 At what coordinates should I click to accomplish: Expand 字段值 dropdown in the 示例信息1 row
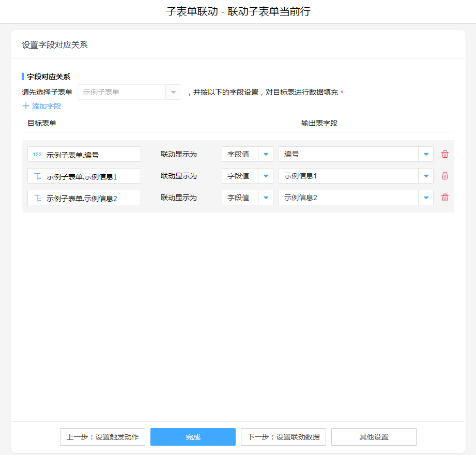pyautogui.click(x=266, y=176)
